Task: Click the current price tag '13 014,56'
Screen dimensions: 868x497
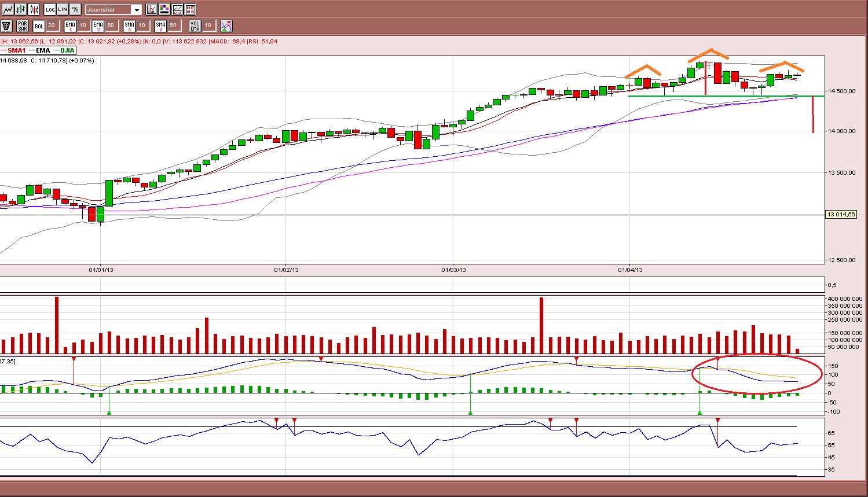Action: point(841,215)
